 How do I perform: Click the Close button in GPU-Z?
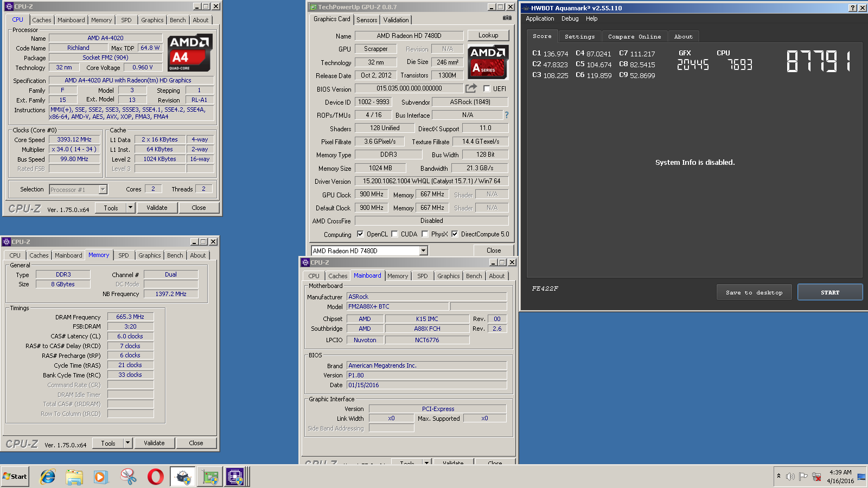pos(494,251)
